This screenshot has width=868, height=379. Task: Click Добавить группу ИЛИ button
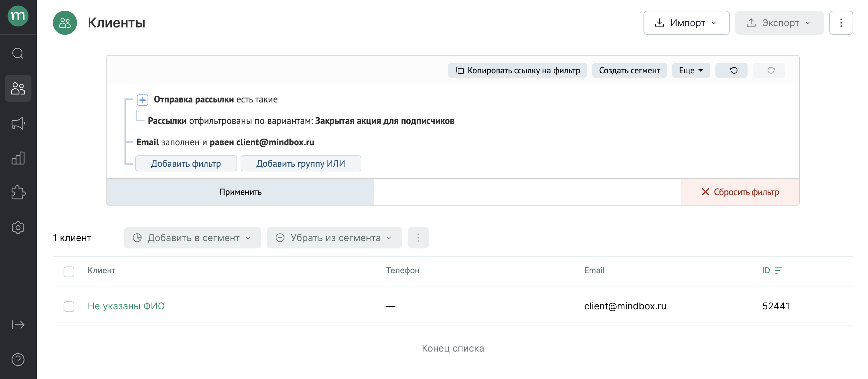[x=300, y=163]
